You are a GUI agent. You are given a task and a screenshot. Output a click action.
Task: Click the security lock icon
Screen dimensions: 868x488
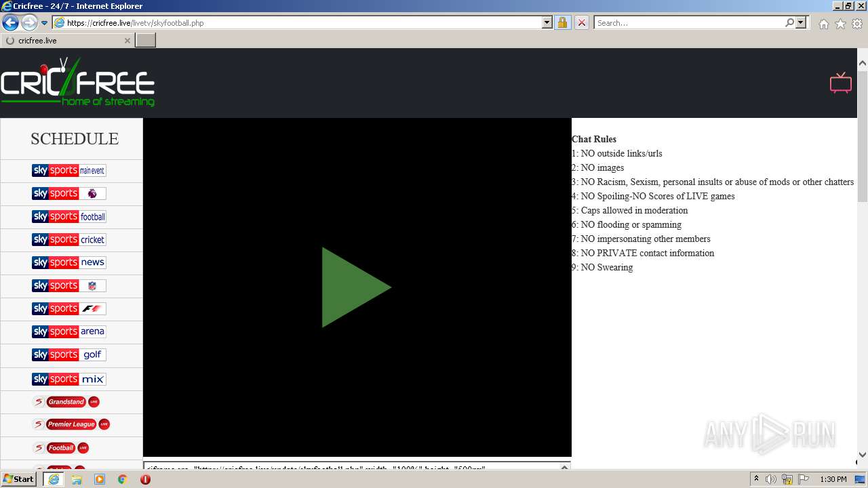(x=562, y=22)
